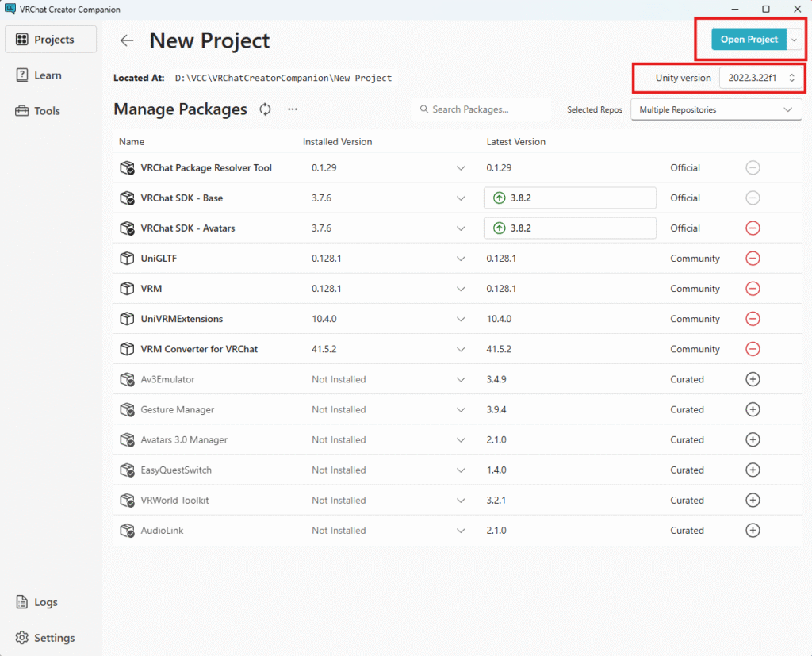The image size is (812, 656).
Task: Click into the Search Packages field
Action: (481, 109)
